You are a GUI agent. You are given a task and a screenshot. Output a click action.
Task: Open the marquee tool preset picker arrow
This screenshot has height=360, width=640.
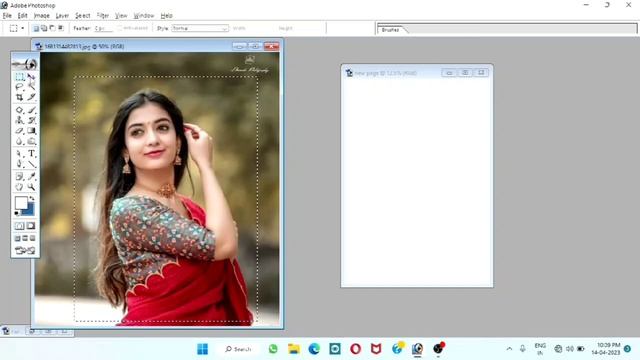(x=22, y=28)
